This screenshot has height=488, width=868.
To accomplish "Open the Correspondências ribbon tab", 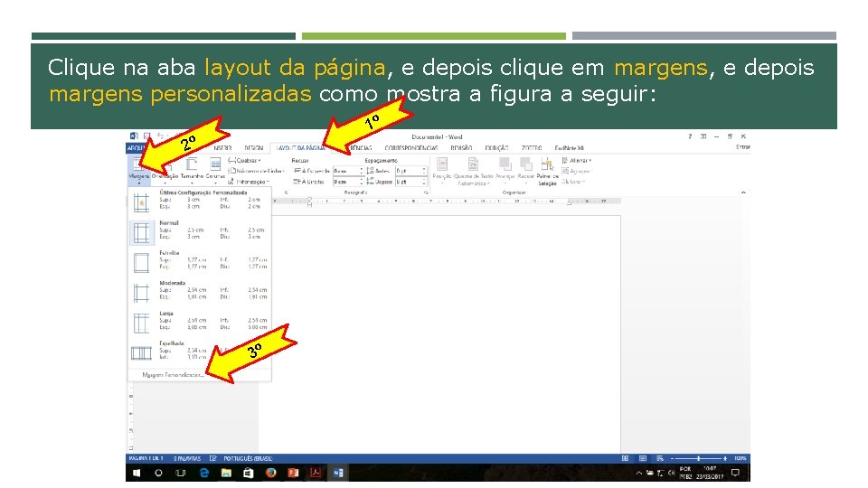I will click(x=410, y=147).
